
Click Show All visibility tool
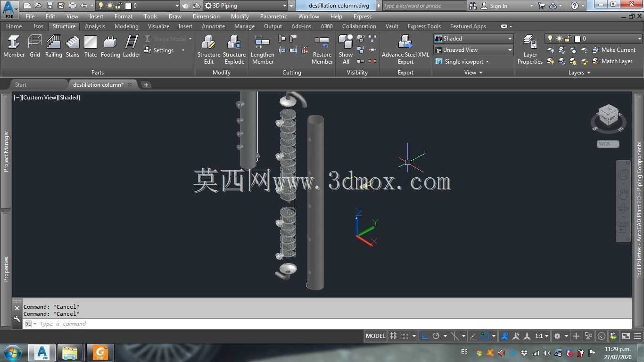coord(346,50)
